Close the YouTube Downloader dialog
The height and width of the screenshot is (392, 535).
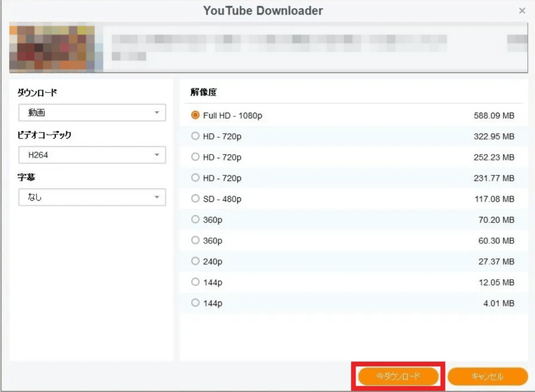522,11
